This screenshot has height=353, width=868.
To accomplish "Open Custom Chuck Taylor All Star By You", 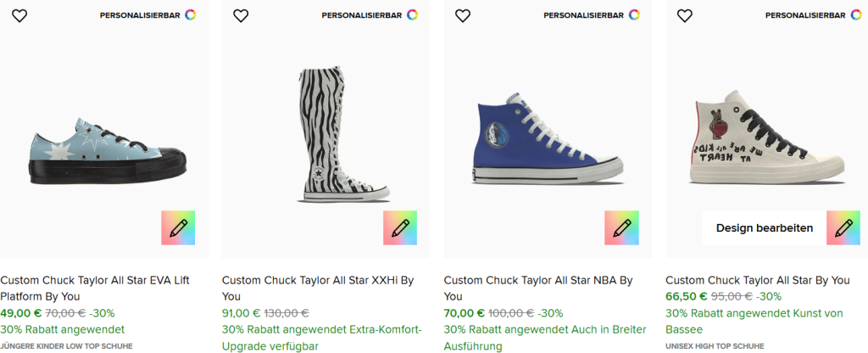I will (757, 280).
